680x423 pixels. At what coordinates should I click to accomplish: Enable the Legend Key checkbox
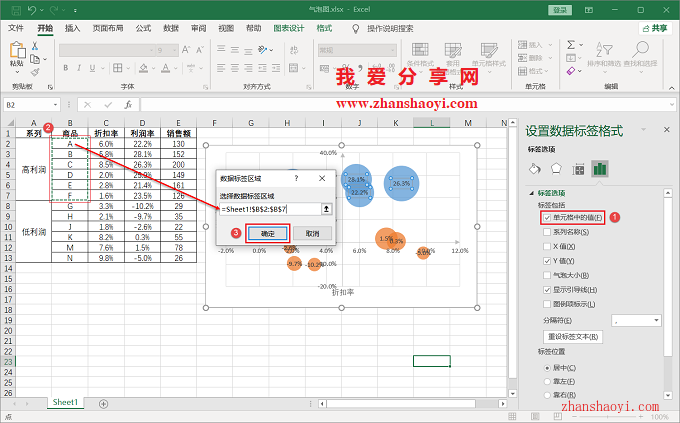547,304
